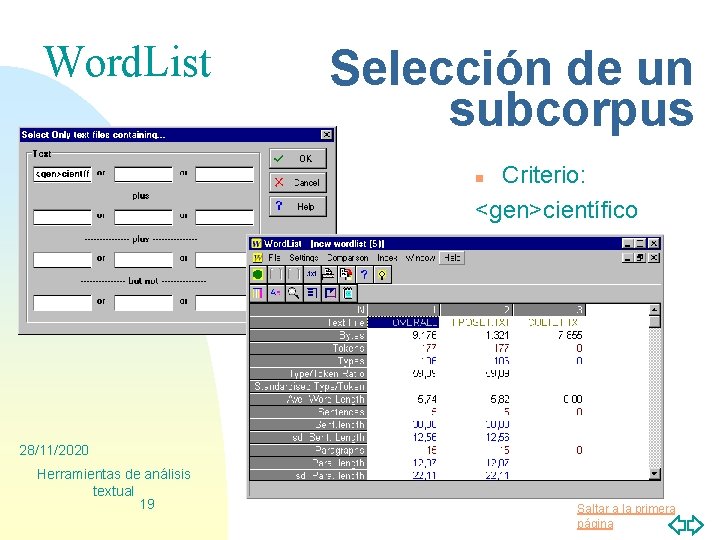Click the table's vertical scrollbar track

[655, 397]
